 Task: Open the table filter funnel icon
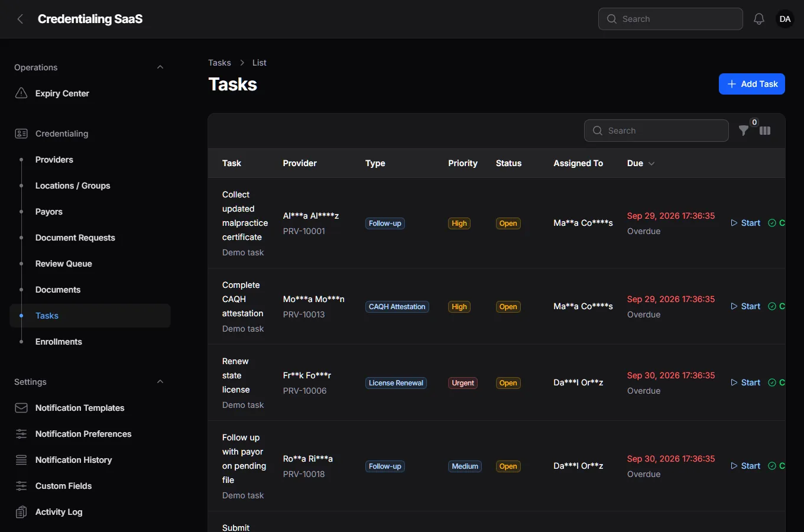point(744,131)
